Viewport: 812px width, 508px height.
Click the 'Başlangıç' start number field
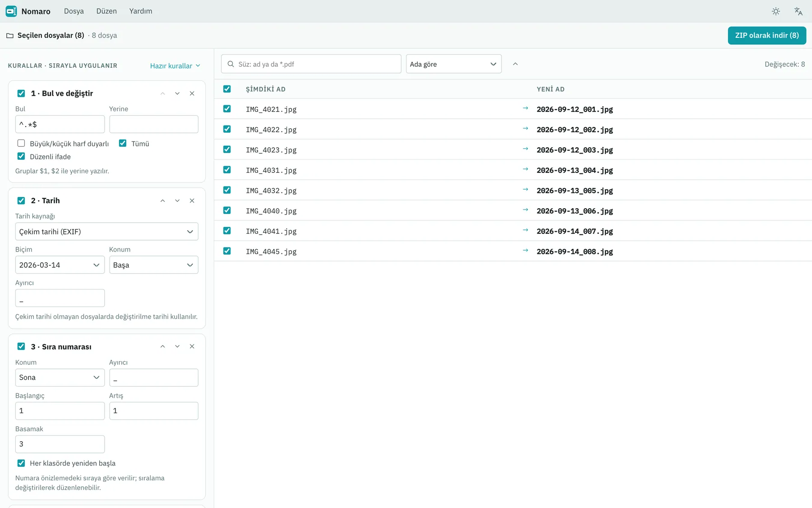[60, 411]
